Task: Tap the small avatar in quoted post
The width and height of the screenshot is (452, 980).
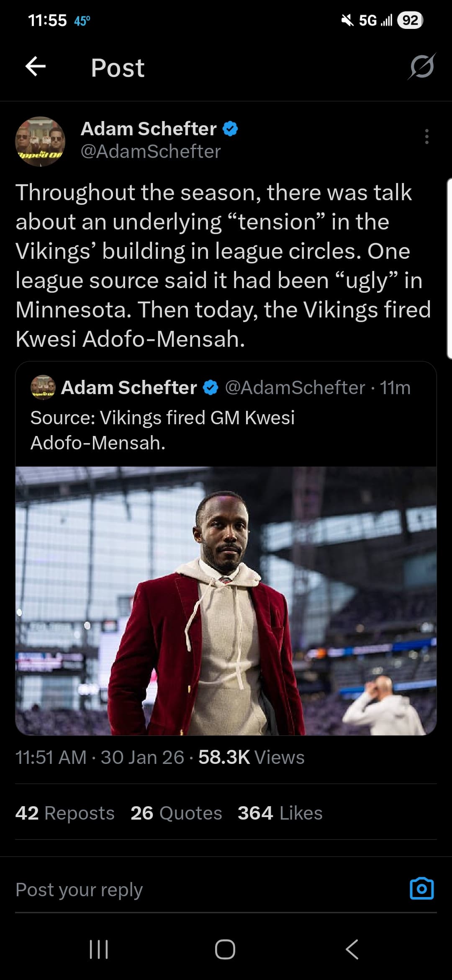Action: tap(43, 388)
